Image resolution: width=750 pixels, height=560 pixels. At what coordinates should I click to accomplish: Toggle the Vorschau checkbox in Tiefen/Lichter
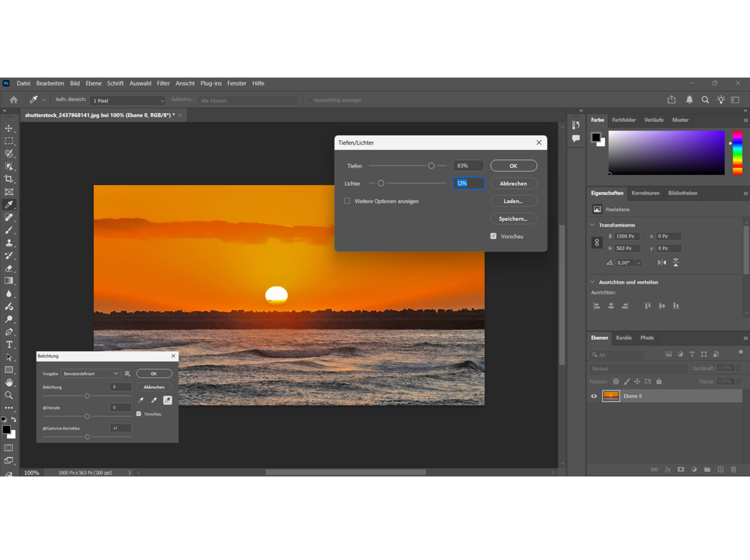tap(493, 236)
